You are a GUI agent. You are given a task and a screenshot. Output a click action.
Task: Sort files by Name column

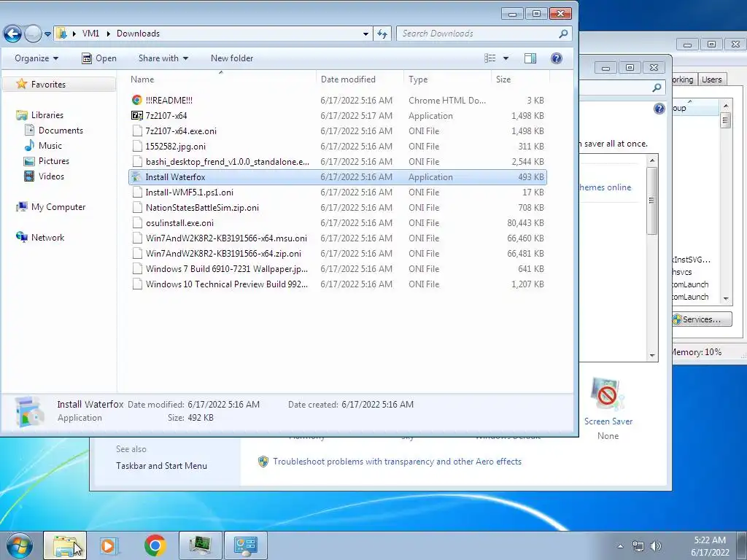(x=220, y=79)
